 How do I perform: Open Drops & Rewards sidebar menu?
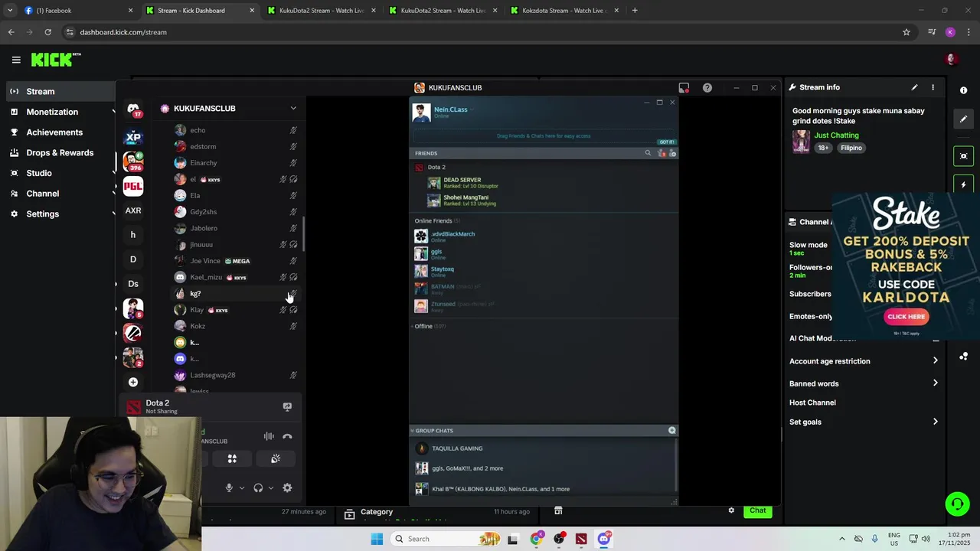coord(60,152)
